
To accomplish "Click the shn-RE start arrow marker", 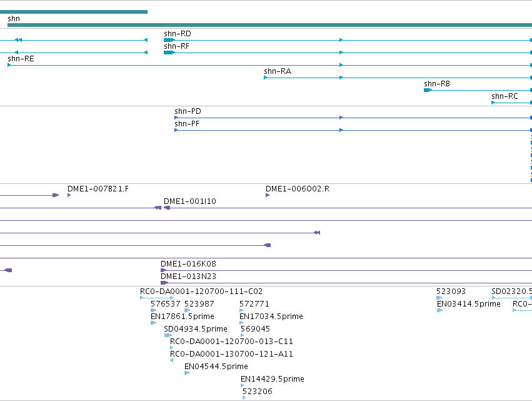I will tap(9, 65).
